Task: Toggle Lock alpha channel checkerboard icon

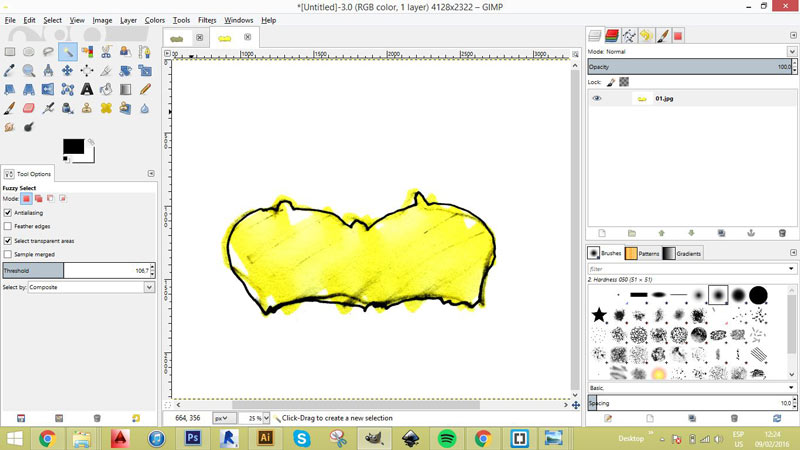Action: [624, 82]
